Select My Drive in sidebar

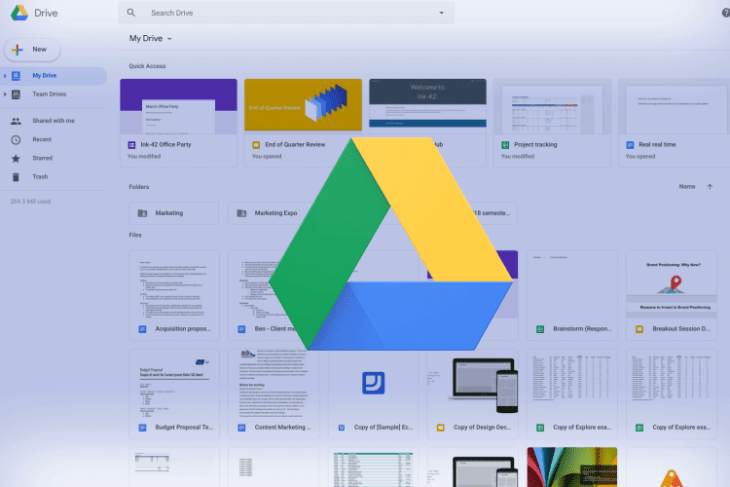click(x=54, y=75)
